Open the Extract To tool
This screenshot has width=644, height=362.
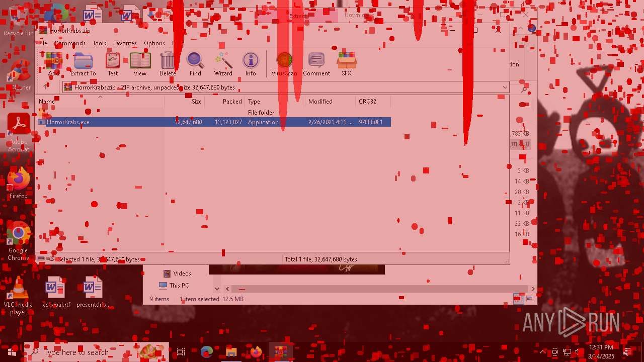pyautogui.click(x=83, y=64)
